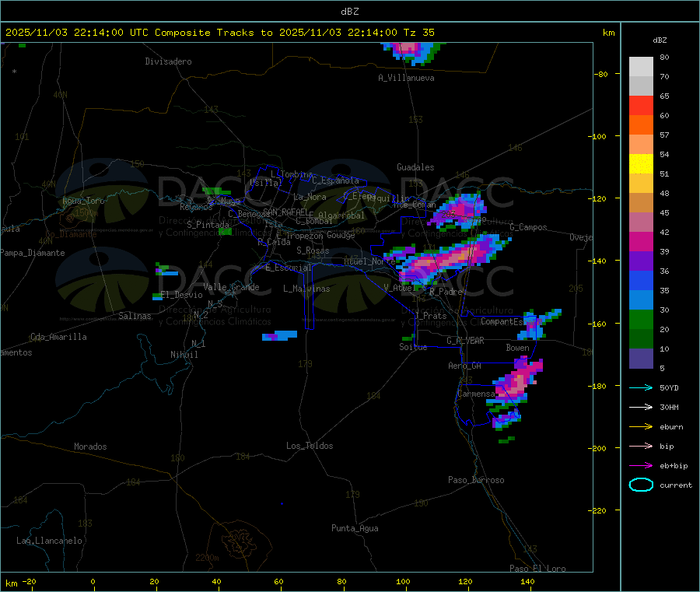
Task: Click the orange 57 dBZ color swatch
Action: pyautogui.click(x=641, y=125)
